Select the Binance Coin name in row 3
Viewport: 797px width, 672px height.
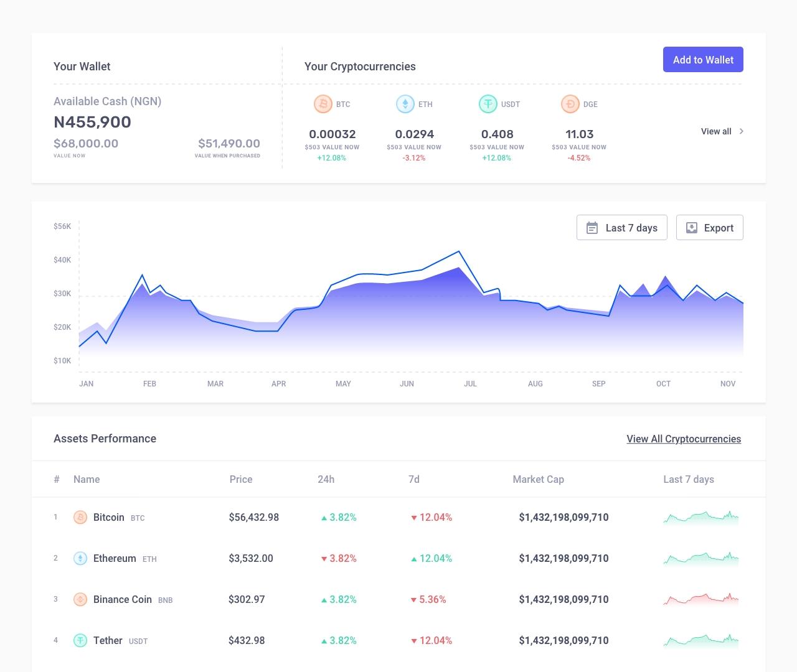coord(123,599)
